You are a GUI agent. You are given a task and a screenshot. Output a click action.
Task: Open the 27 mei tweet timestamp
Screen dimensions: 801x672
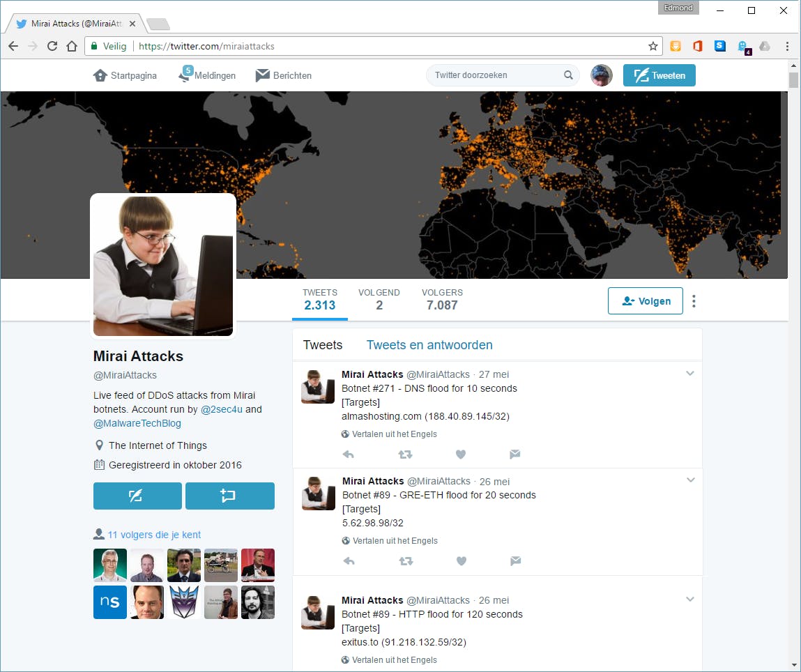click(x=494, y=374)
